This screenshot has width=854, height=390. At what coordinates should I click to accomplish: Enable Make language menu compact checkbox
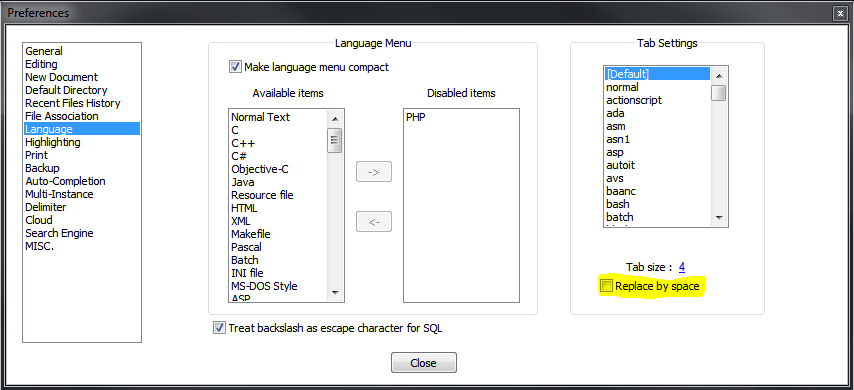[235, 67]
